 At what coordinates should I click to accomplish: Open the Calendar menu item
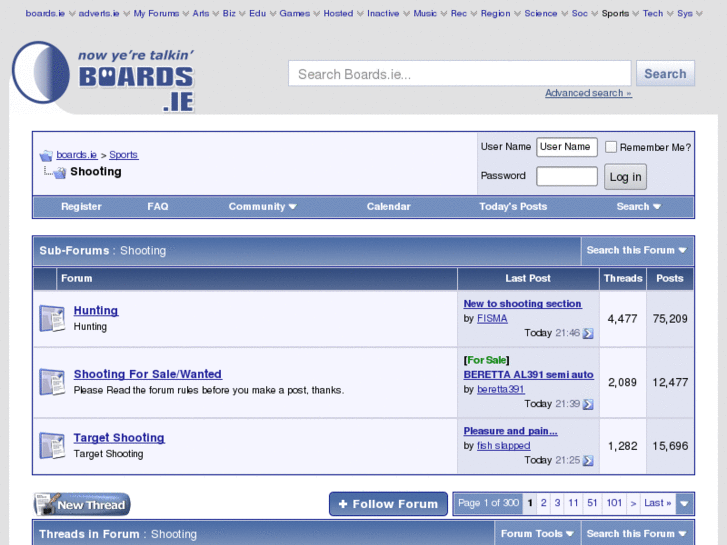click(389, 206)
